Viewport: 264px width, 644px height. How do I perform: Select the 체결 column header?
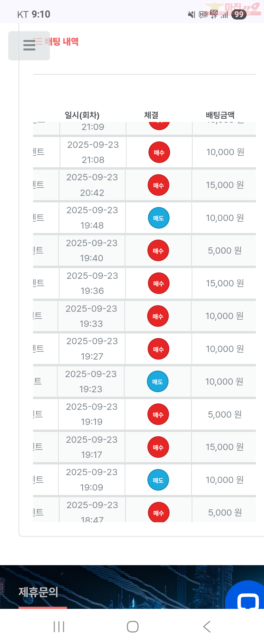click(x=151, y=115)
